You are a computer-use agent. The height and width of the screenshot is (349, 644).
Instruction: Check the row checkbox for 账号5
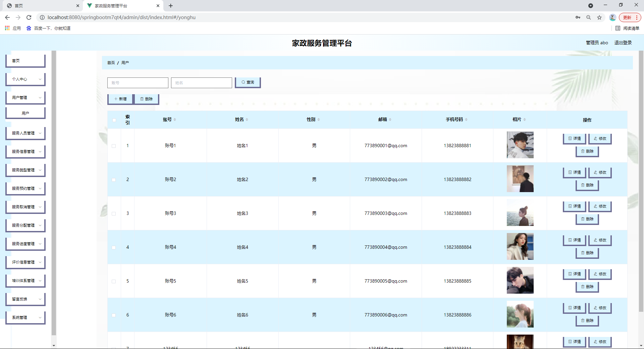tap(114, 282)
